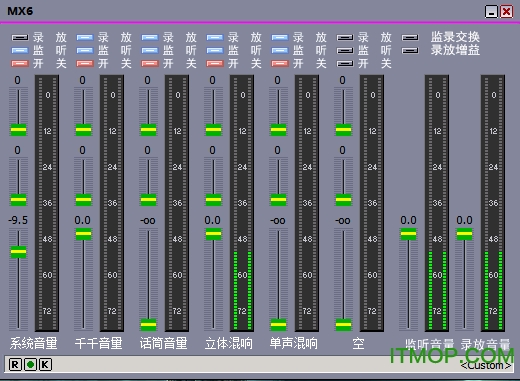Toggle the 开关 button for 话筒音量
The width and height of the screenshot is (520, 381).
[150, 63]
